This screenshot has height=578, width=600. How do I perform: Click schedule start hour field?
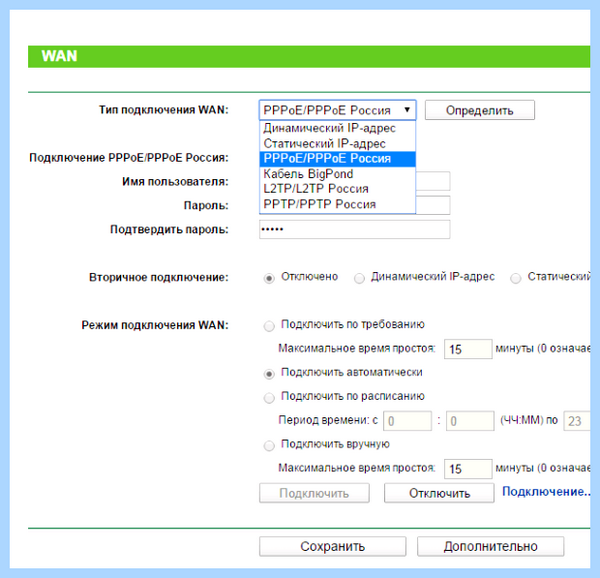click(x=407, y=421)
